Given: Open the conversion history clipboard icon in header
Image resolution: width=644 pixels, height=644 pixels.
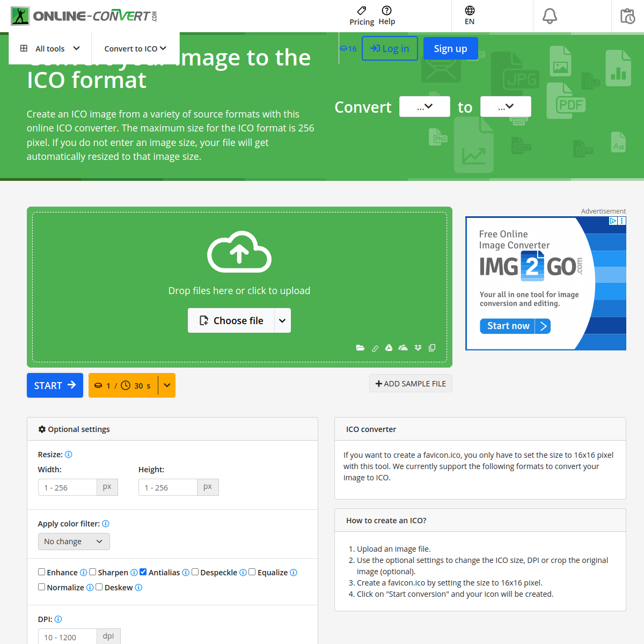Looking at the screenshot, I should point(627,16).
